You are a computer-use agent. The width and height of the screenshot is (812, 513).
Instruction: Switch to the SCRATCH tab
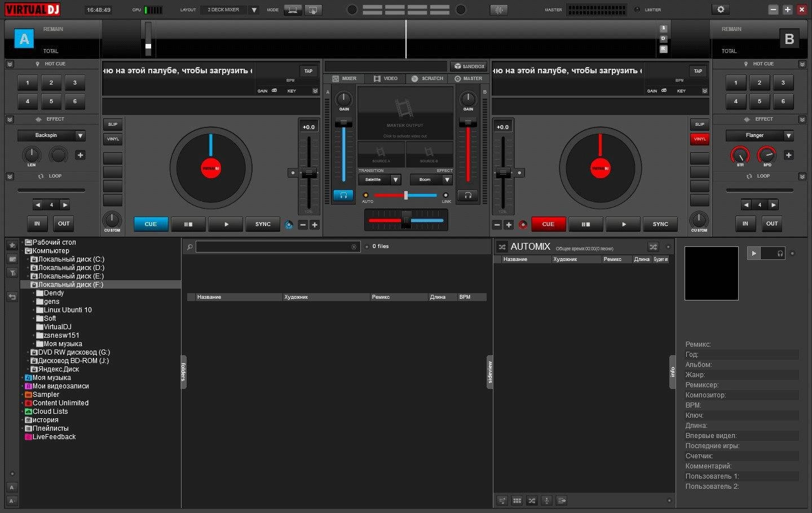click(427, 78)
